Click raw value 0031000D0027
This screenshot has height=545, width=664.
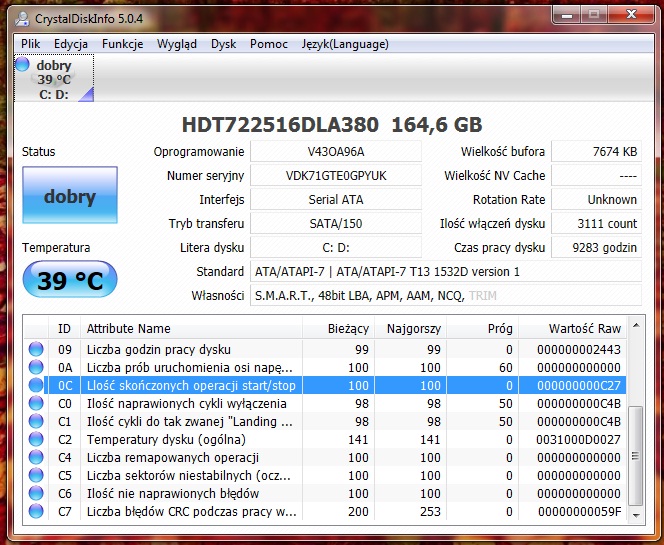(578, 439)
